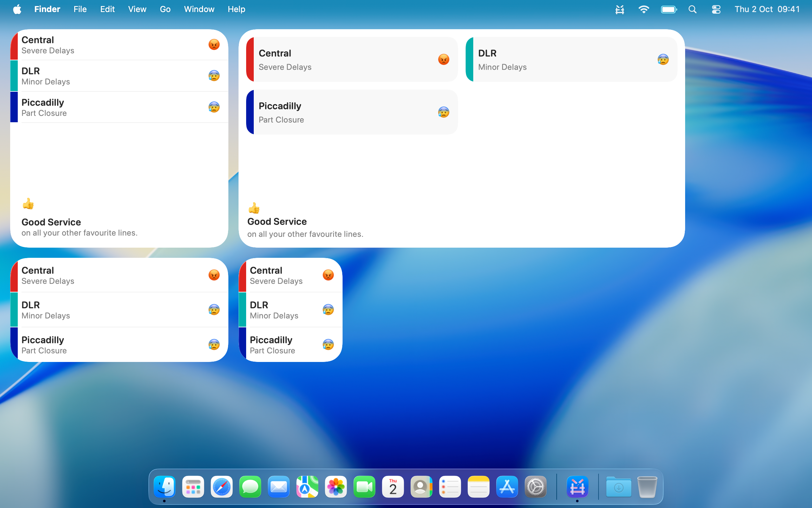Open Photos from the Dock

336,486
